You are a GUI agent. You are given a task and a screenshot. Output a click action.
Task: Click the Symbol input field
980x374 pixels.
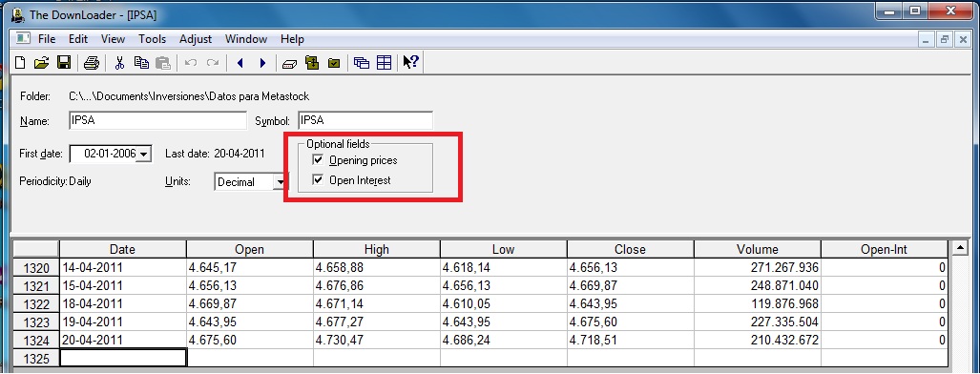pos(365,121)
